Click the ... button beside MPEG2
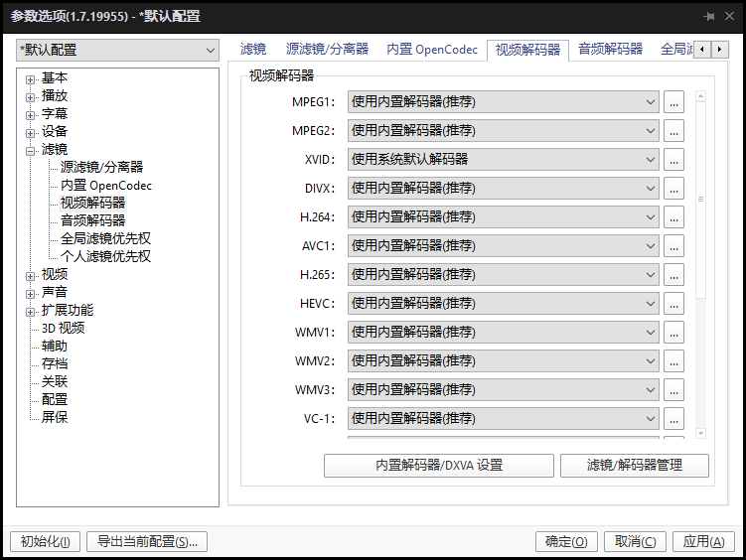Image resolution: width=746 pixels, height=560 pixels. (x=673, y=131)
